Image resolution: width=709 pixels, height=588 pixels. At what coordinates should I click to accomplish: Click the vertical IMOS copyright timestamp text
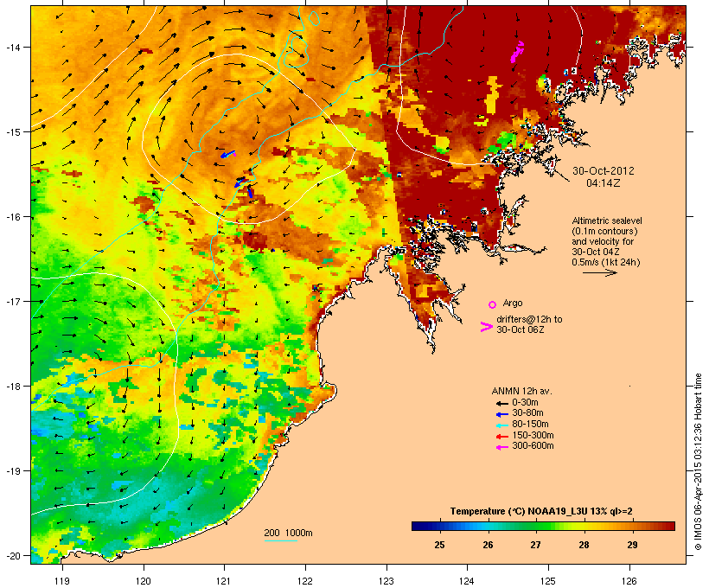pos(698,462)
